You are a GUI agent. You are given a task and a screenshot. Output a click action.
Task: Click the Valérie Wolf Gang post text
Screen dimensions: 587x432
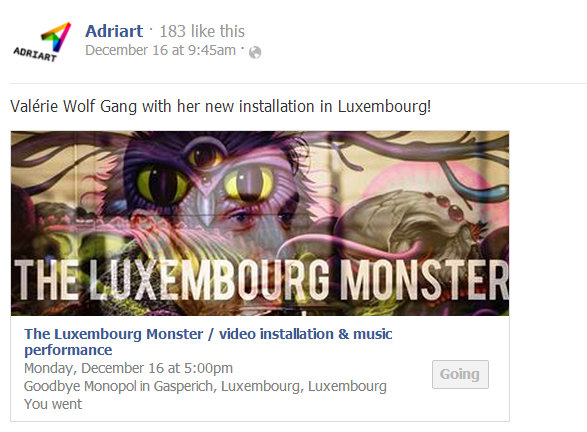[x=220, y=106]
